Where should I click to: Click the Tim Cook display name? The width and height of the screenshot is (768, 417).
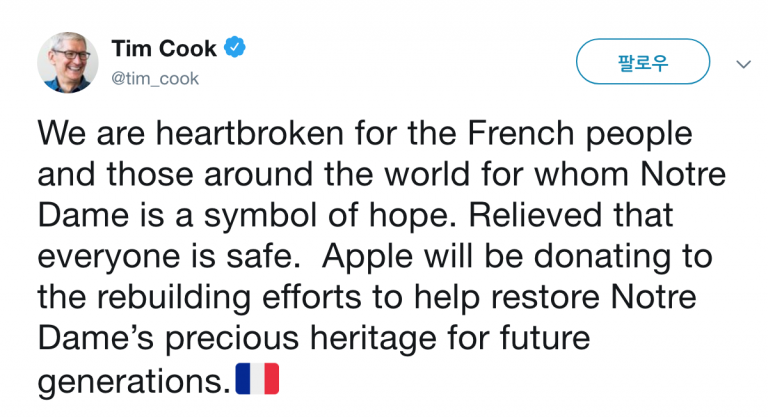[x=164, y=47]
